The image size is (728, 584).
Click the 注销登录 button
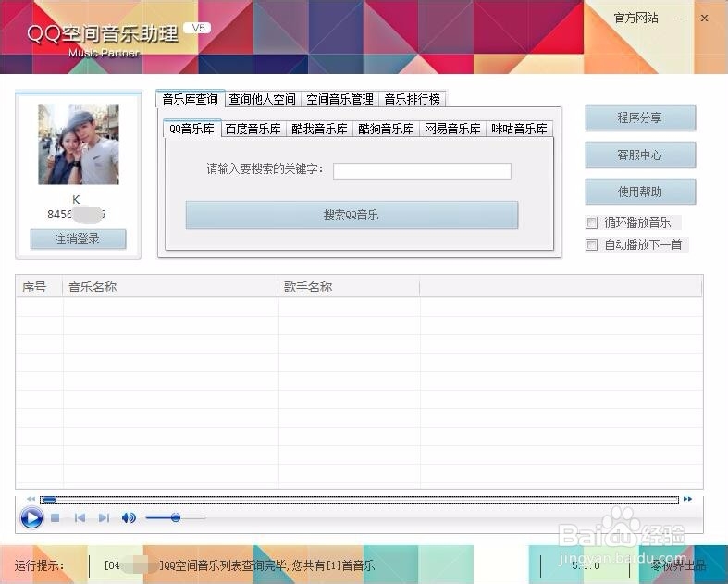pos(78,239)
